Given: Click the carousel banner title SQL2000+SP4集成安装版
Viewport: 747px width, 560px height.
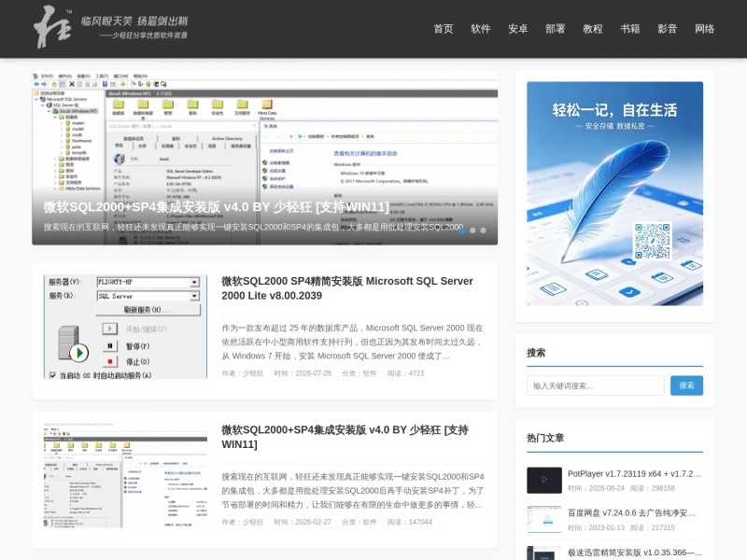Looking at the screenshot, I should [217, 206].
